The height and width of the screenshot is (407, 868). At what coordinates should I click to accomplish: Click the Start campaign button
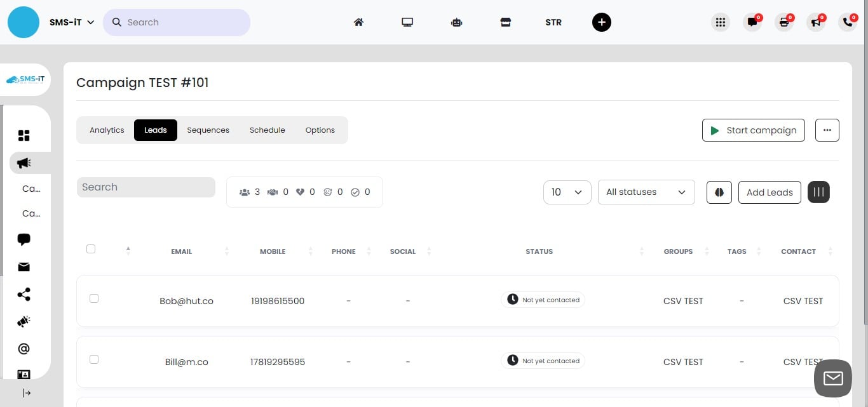[754, 130]
